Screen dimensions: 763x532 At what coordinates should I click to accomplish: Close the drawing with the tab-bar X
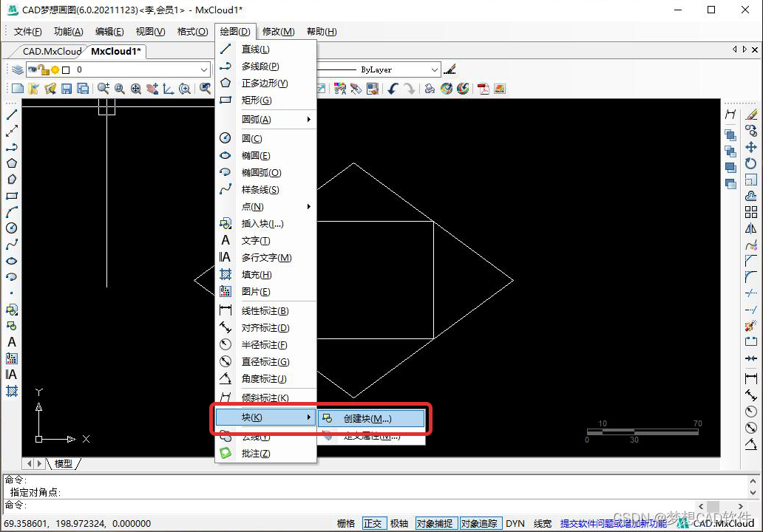tap(755, 50)
